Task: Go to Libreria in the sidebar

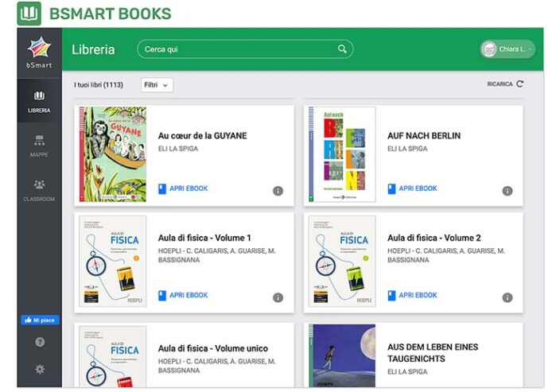Action: tap(40, 102)
